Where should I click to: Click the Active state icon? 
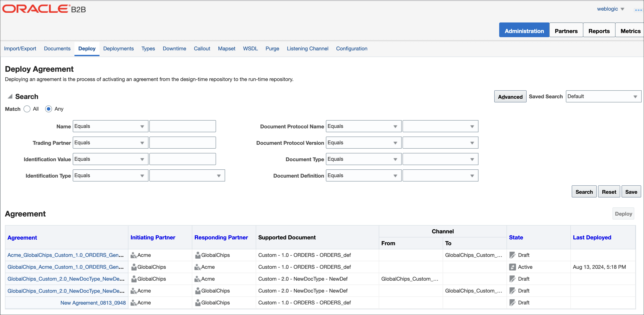(x=512, y=267)
